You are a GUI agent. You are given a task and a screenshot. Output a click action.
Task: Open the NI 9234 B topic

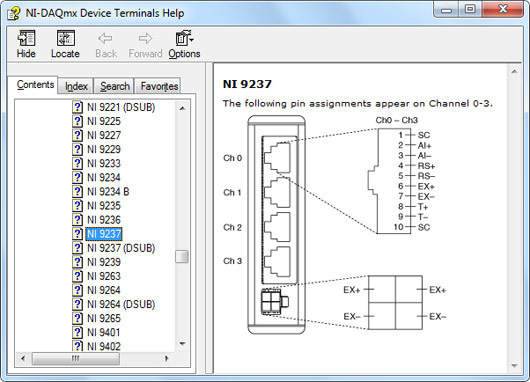(x=108, y=192)
